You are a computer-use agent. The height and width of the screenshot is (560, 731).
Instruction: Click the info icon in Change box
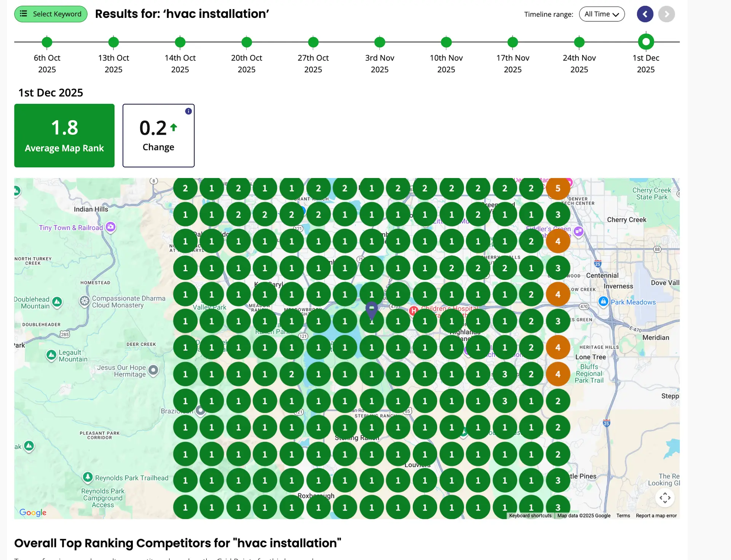(x=188, y=111)
